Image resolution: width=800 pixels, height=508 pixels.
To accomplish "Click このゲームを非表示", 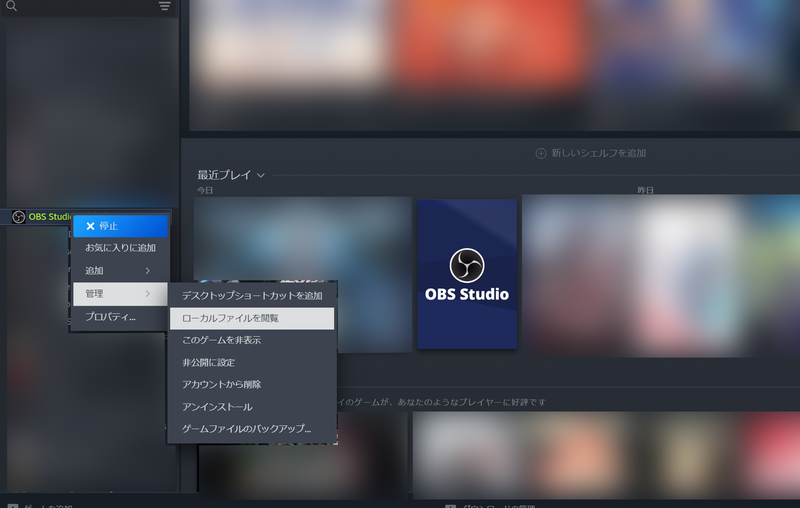I will [252, 340].
